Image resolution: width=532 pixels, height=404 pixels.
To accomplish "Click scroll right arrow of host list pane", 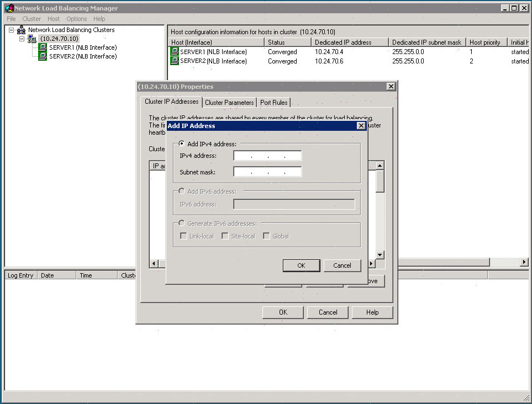I will point(524,262).
